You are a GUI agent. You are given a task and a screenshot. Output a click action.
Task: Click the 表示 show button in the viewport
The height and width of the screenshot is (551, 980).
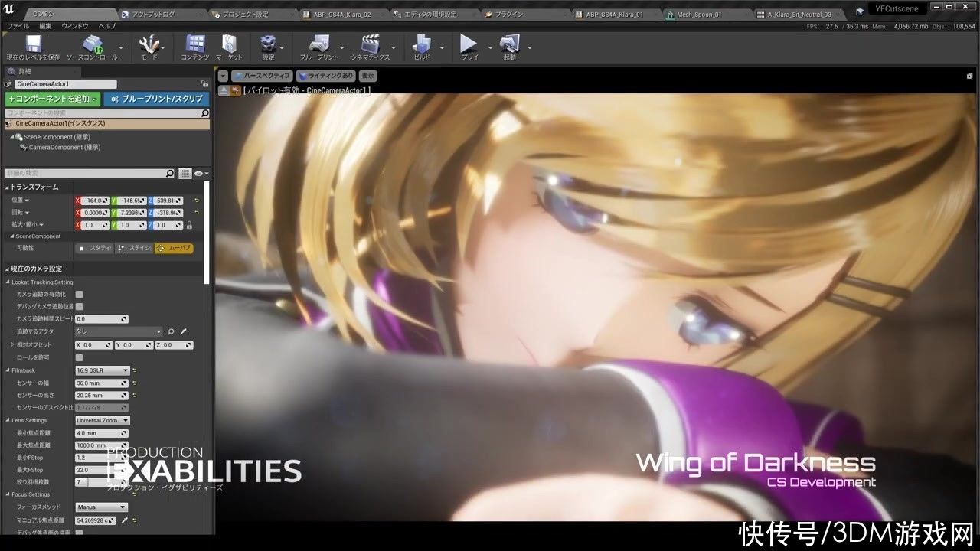[x=368, y=76]
